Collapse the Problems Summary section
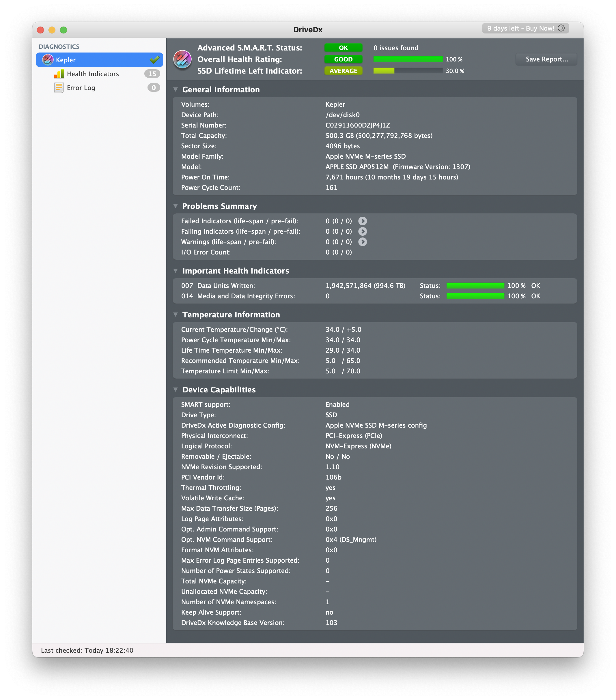The height and width of the screenshot is (700, 616). (x=176, y=206)
